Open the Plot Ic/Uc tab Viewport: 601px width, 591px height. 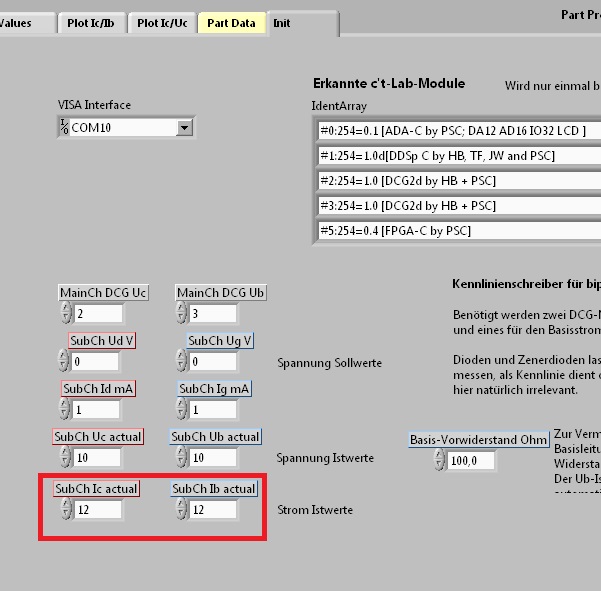(x=162, y=23)
